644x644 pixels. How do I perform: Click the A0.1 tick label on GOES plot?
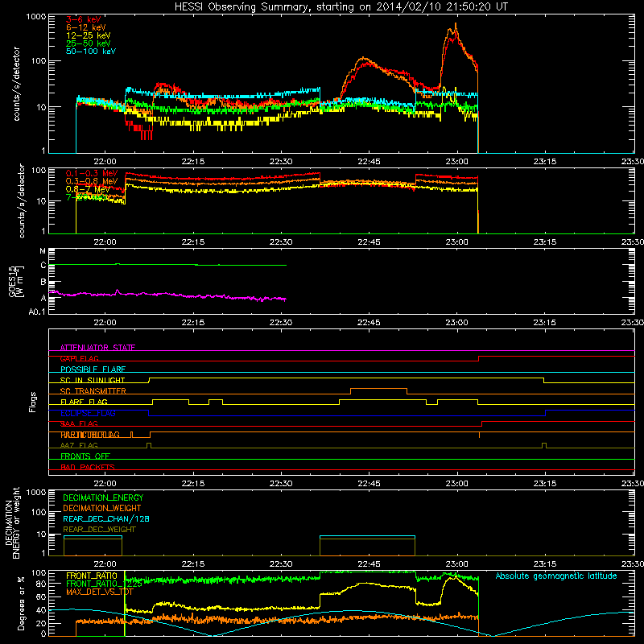click(x=37, y=312)
